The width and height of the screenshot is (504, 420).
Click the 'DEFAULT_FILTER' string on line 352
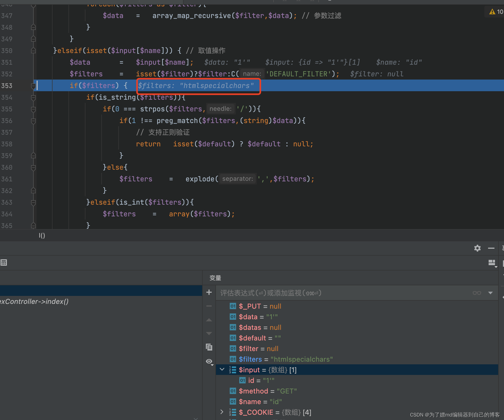[299, 74]
